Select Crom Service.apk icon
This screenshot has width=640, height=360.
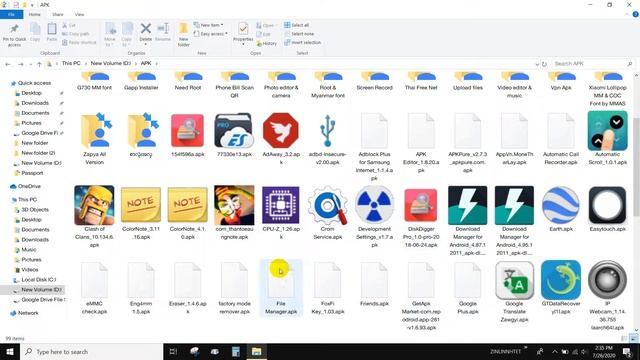pyautogui.click(x=327, y=205)
